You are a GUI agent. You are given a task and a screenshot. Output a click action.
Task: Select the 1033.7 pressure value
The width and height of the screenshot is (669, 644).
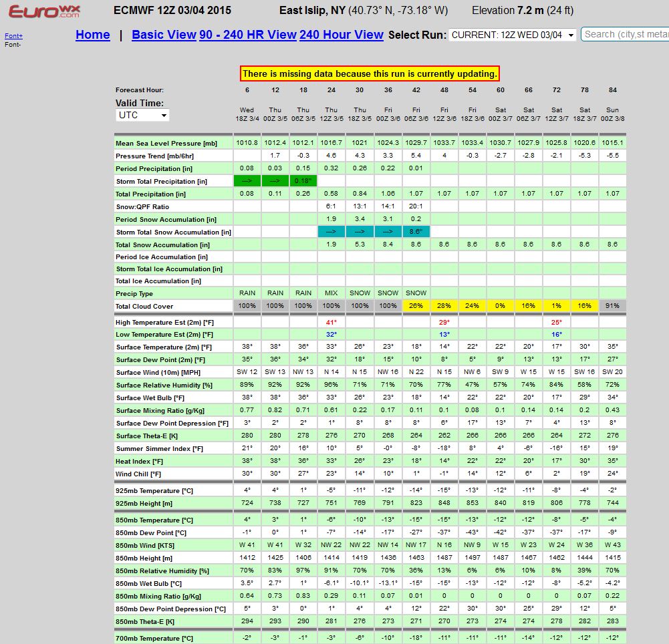click(444, 143)
